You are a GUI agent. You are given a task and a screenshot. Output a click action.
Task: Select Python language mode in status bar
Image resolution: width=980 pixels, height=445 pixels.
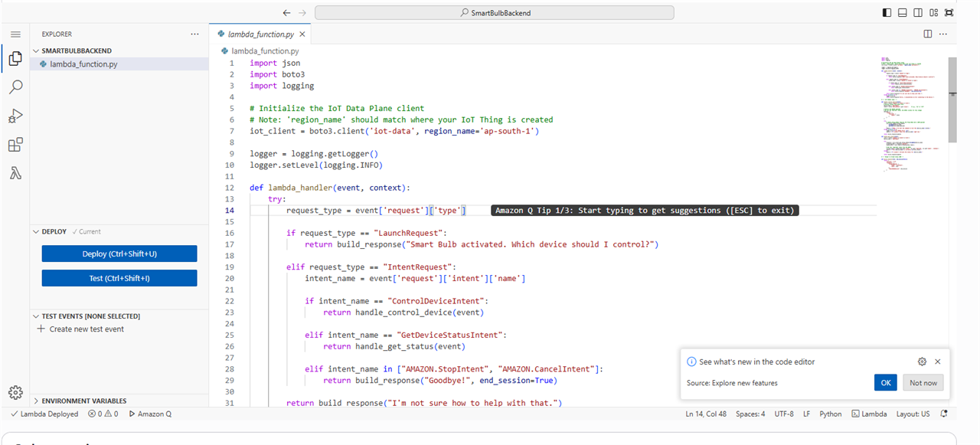click(831, 414)
